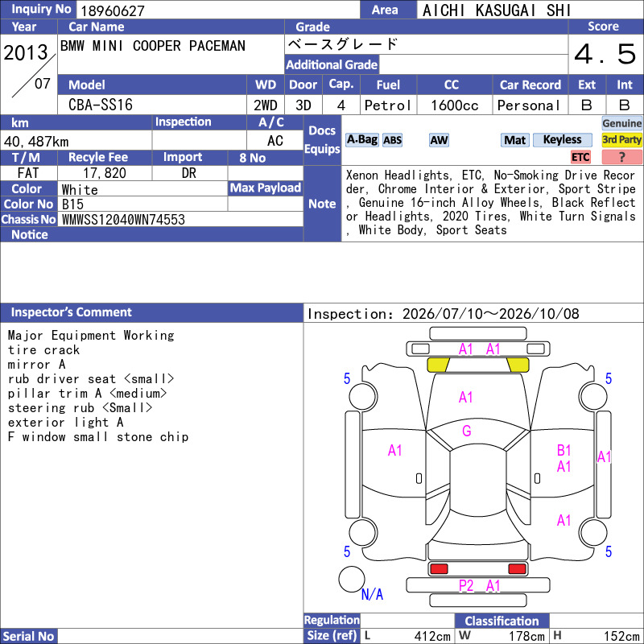Click the FAT transmission value

pyautogui.click(x=28, y=173)
